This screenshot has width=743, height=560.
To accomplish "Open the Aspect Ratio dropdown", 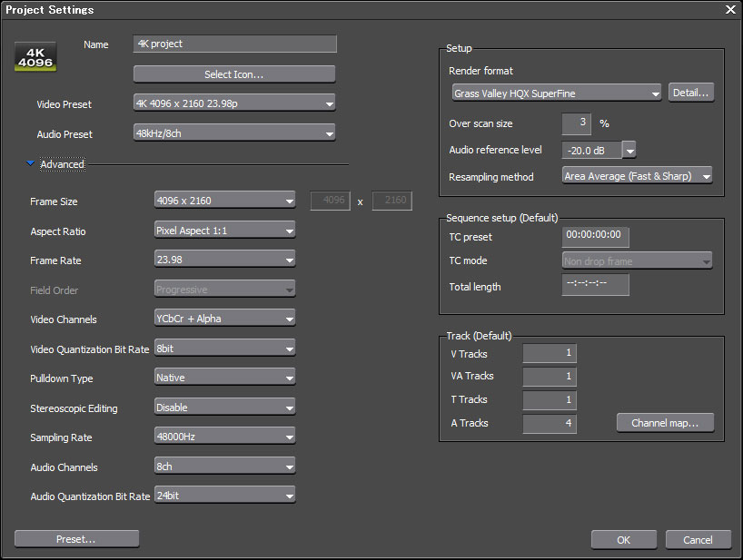I will [x=224, y=231].
